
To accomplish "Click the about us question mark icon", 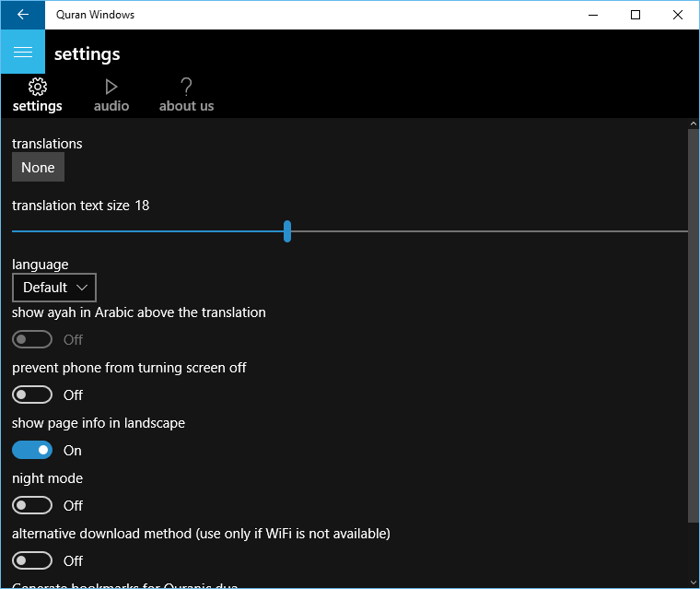I will coord(186,87).
